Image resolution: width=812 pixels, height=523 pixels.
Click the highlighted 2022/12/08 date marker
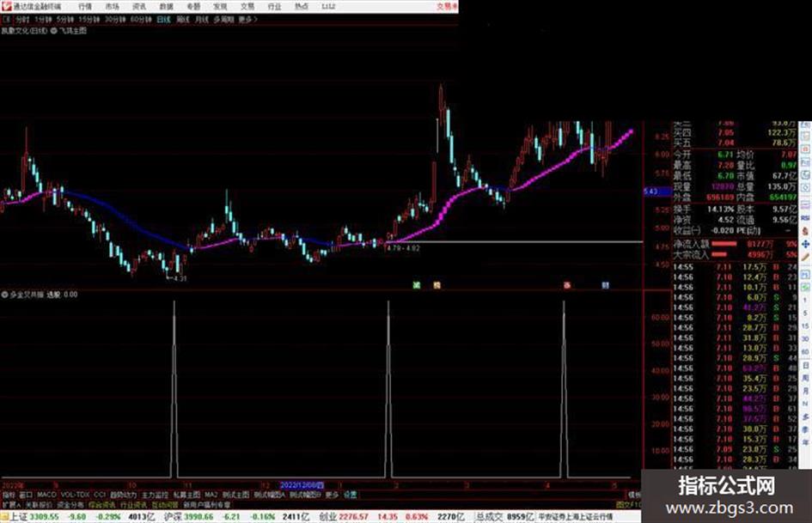pyautogui.click(x=302, y=485)
